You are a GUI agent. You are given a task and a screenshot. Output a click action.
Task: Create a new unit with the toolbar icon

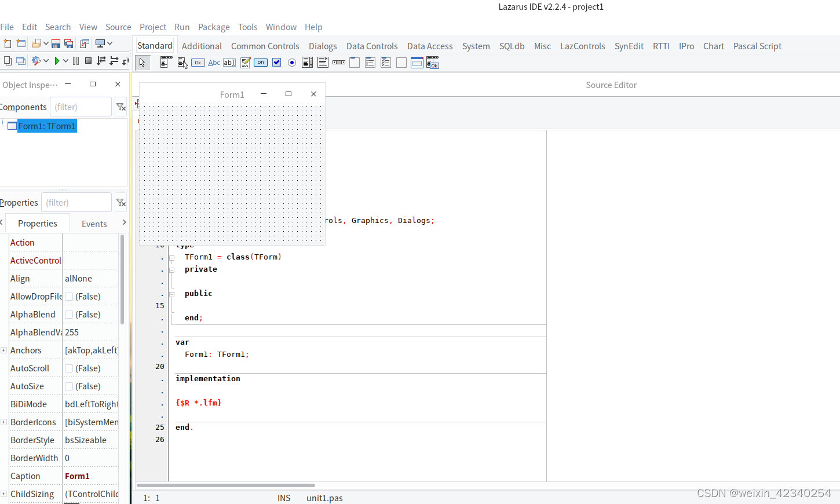[x=7, y=43]
